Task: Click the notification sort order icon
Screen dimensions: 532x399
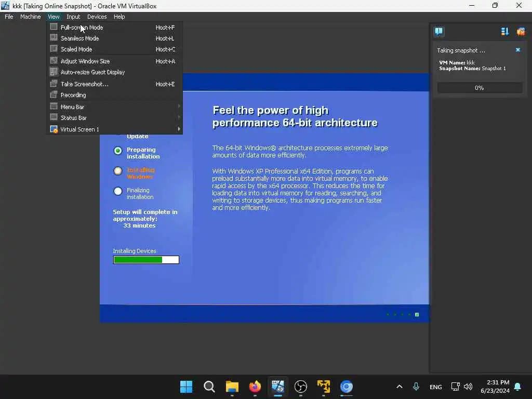Action: pos(505,32)
